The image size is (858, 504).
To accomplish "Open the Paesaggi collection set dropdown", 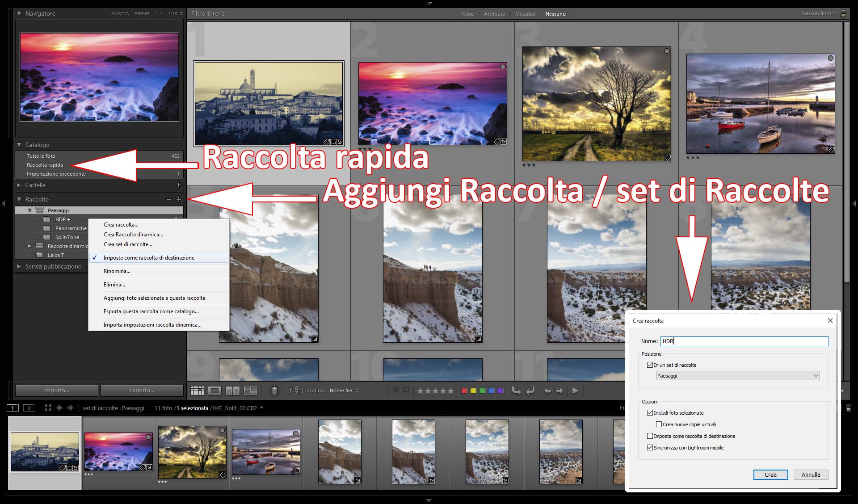I will [737, 376].
